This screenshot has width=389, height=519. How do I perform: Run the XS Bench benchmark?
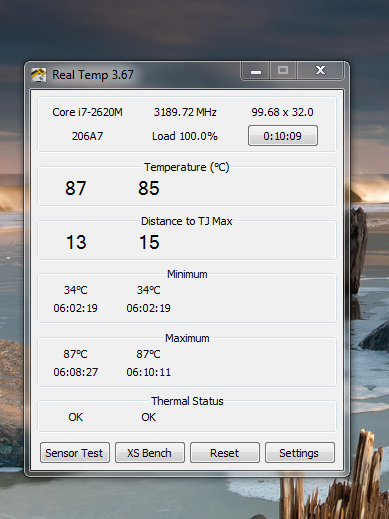pyautogui.click(x=150, y=453)
